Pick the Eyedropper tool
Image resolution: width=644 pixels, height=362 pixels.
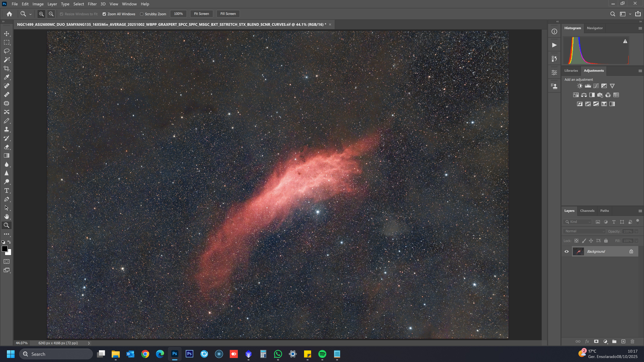pyautogui.click(x=7, y=77)
